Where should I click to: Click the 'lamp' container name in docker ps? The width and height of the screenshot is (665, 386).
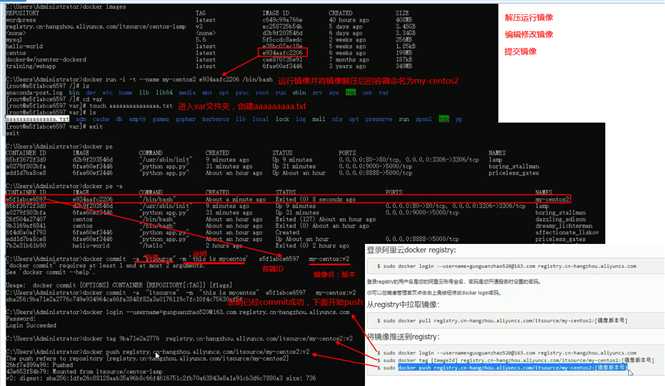(495, 159)
